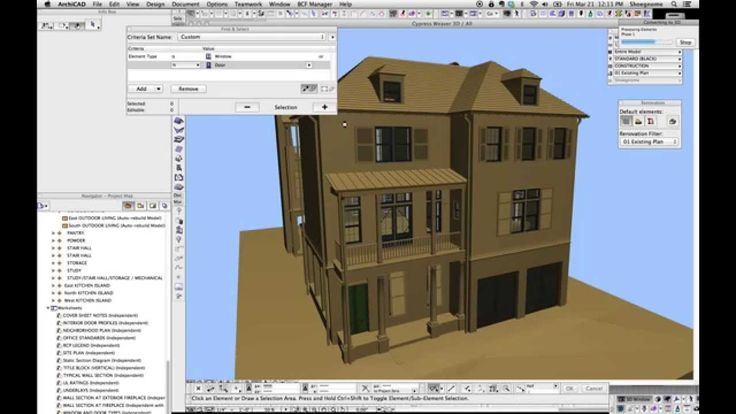This screenshot has width=736, height=414.
Task: Select the Lamp tool in toolbox
Action: (179, 239)
